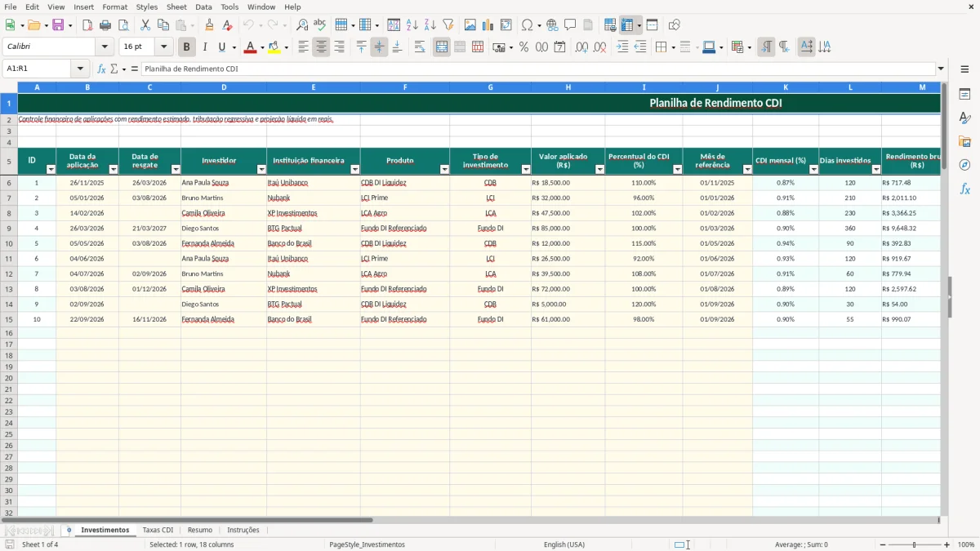Insert a hyperlink icon
The width and height of the screenshot is (980, 551).
click(x=553, y=25)
